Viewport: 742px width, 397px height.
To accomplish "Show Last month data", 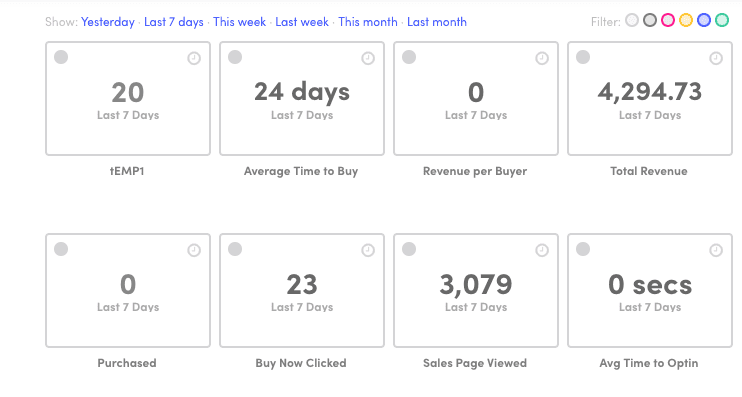I will [x=437, y=22].
